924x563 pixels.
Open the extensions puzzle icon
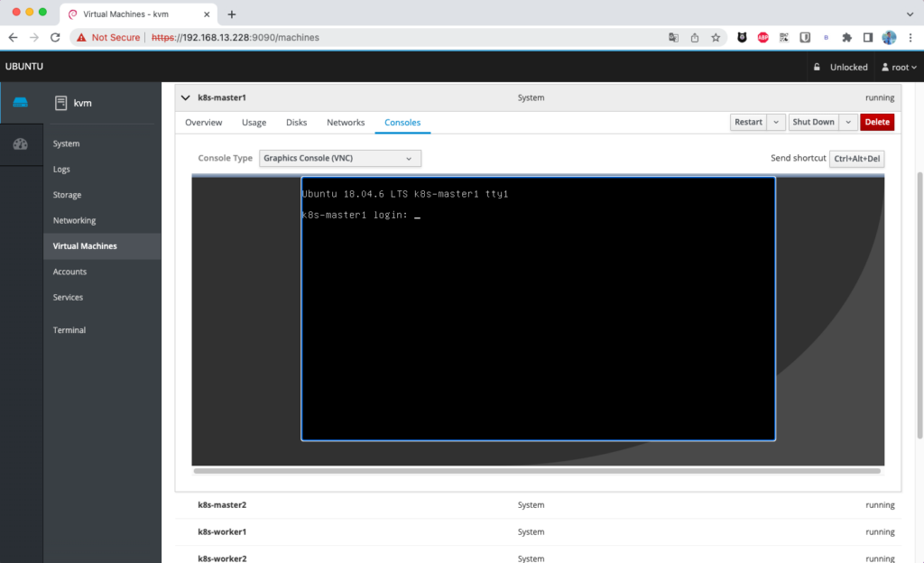click(x=846, y=37)
